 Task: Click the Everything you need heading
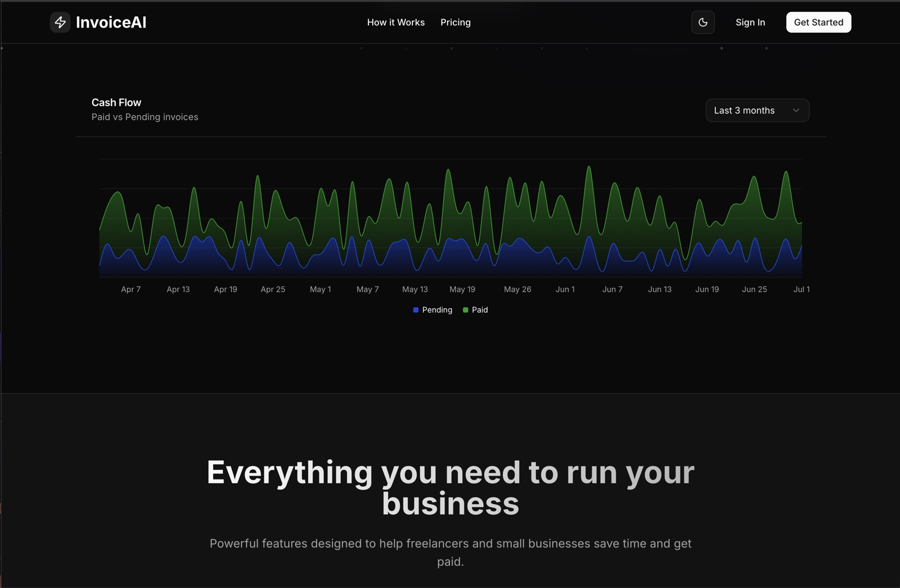tap(451, 487)
